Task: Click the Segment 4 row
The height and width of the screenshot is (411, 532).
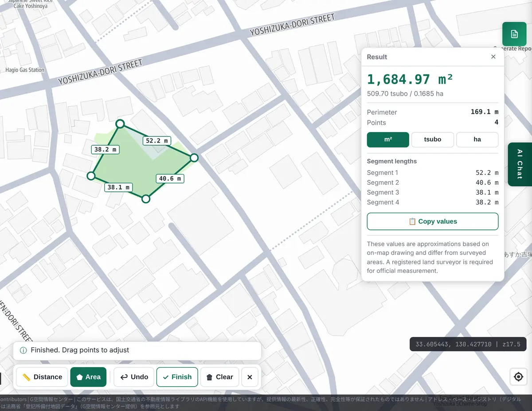Action: tap(433, 202)
